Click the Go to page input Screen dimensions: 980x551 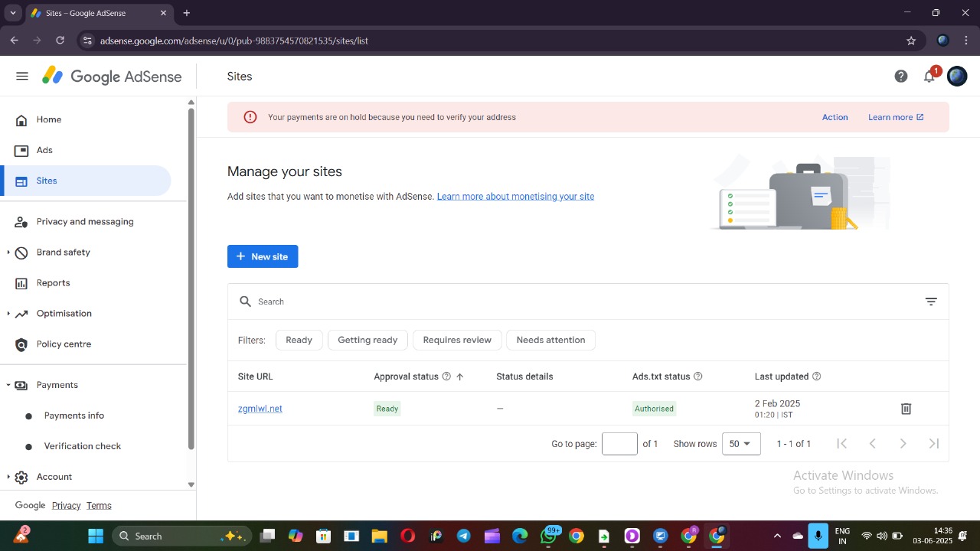click(619, 444)
